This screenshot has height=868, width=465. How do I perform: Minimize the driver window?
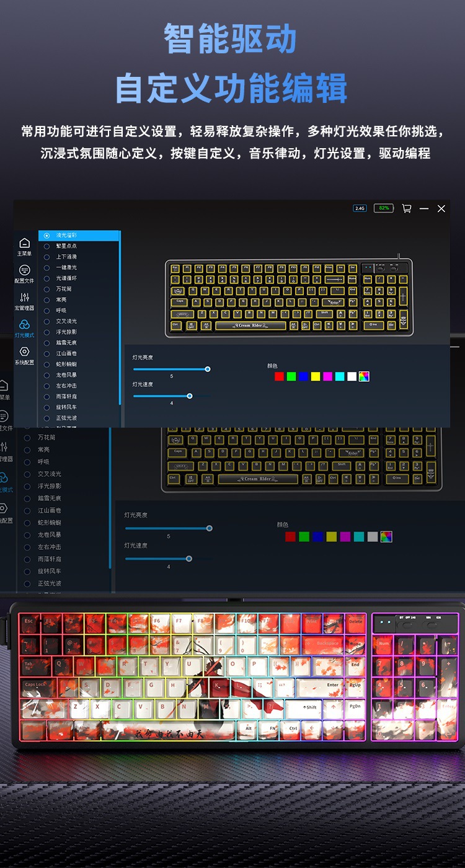[x=424, y=209]
